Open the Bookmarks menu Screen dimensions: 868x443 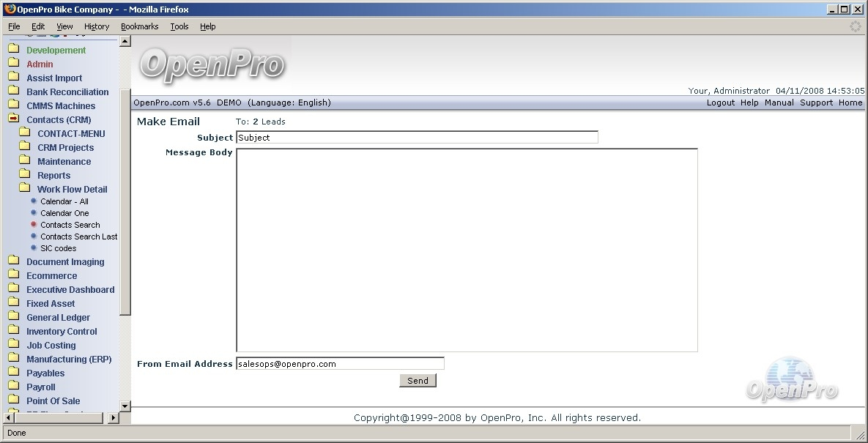pyautogui.click(x=139, y=26)
